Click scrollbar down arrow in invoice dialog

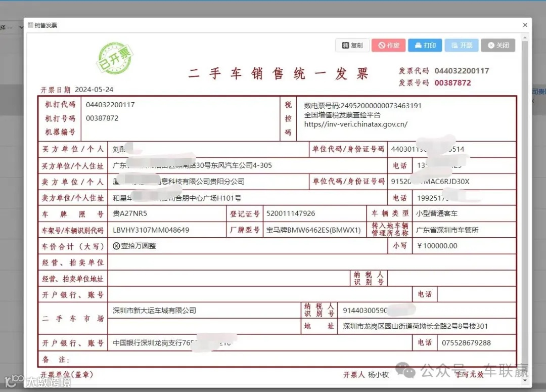tap(525, 380)
